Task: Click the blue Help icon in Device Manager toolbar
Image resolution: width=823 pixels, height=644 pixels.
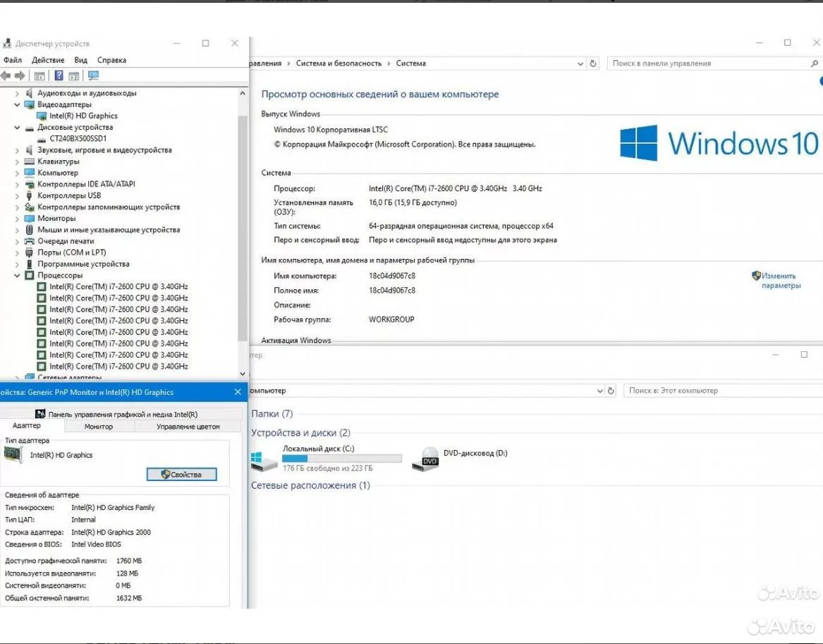Action: point(59,75)
